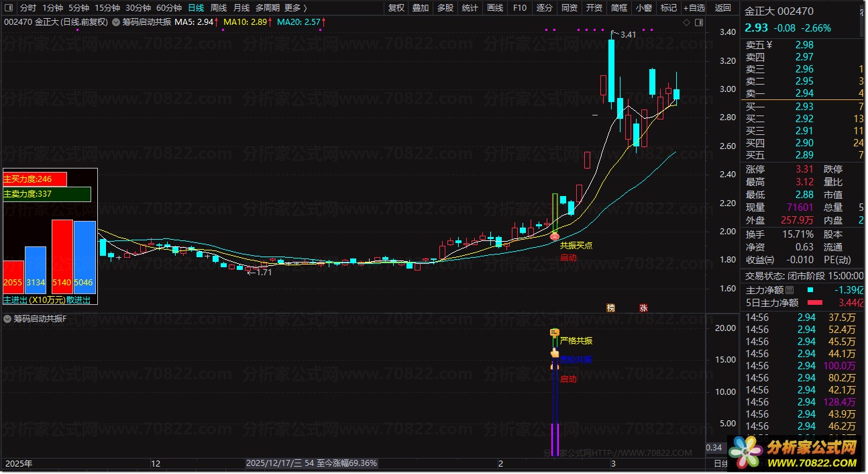
Task: Select the 15分钟 period
Action: pyautogui.click(x=107, y=8)
